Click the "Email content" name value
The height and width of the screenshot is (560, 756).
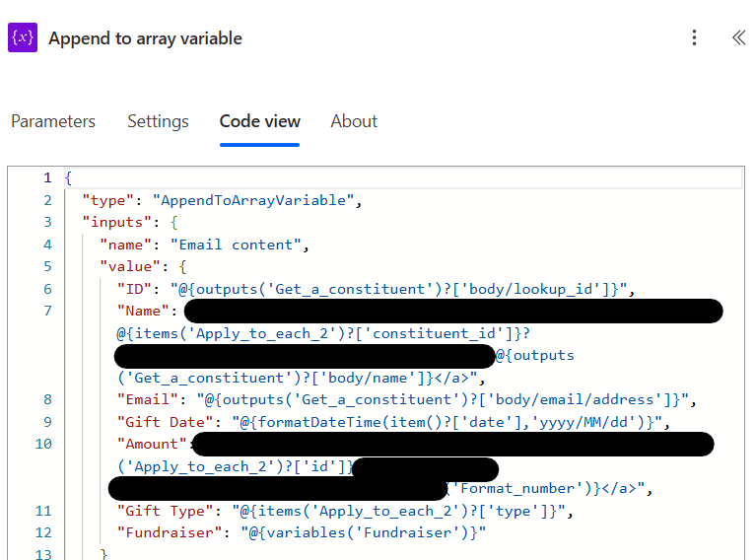pos(236,245)
